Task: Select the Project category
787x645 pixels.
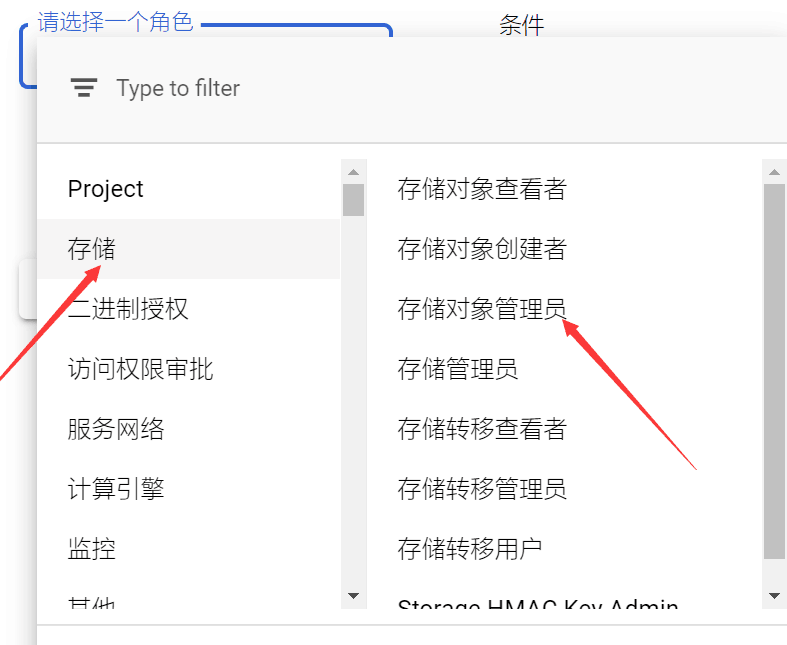Action: (x=106, y=189)
